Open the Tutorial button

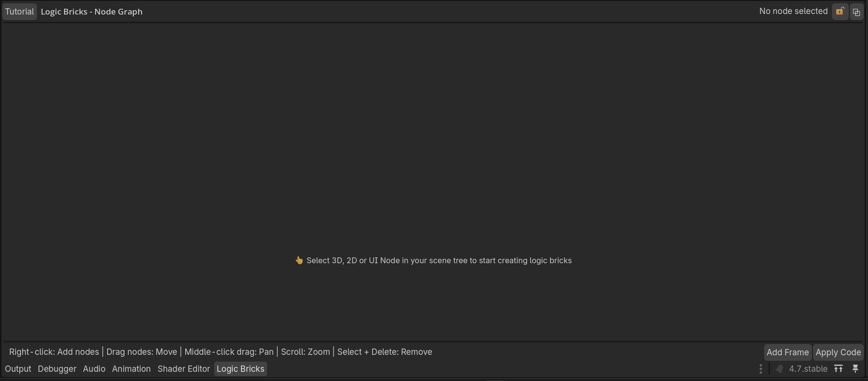[19, 12]
